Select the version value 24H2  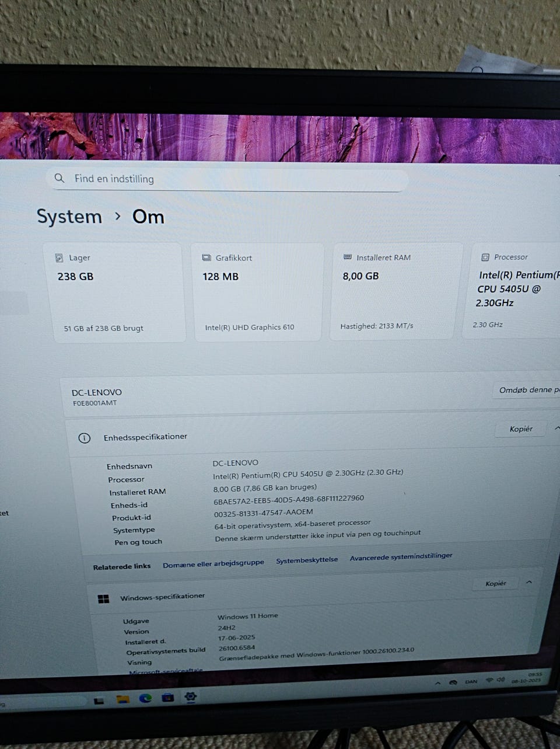(226, 628)
